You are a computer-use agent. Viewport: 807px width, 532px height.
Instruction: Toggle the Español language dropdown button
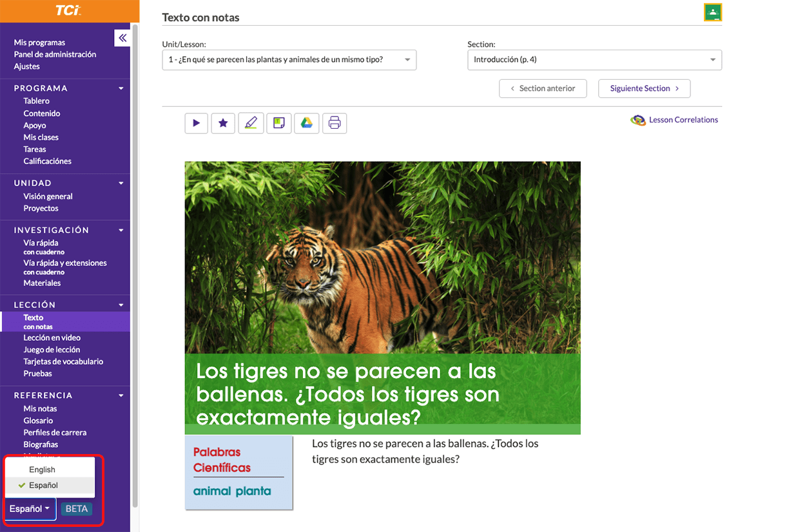tap(30, 509)
